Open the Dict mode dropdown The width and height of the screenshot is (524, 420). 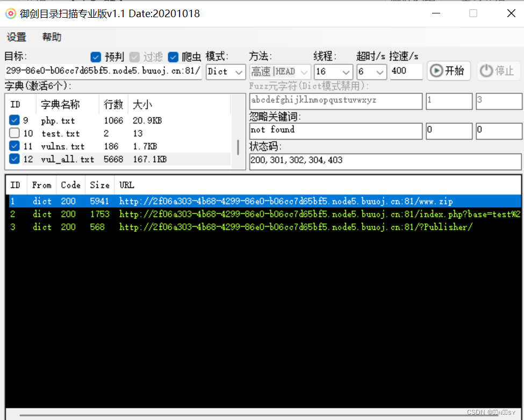(225, 71)
